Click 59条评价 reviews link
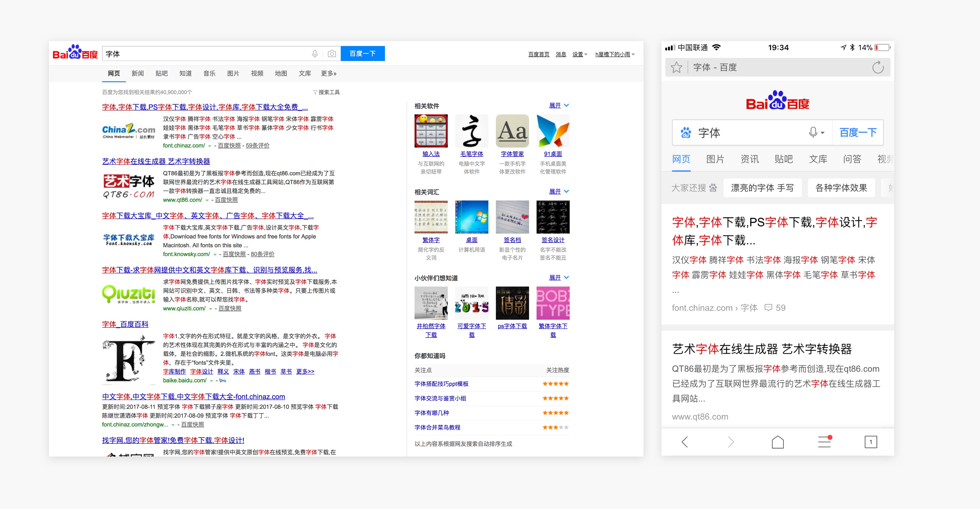 [258, 145]
